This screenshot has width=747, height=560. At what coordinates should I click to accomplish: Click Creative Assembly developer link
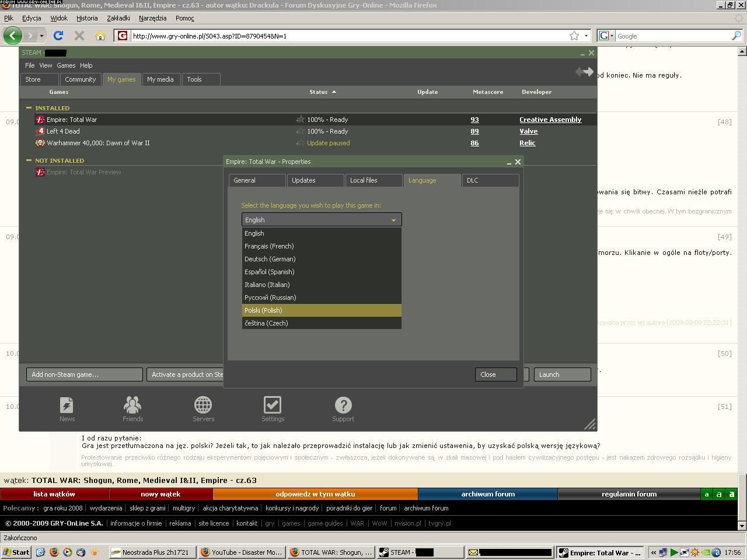[550, 120]
